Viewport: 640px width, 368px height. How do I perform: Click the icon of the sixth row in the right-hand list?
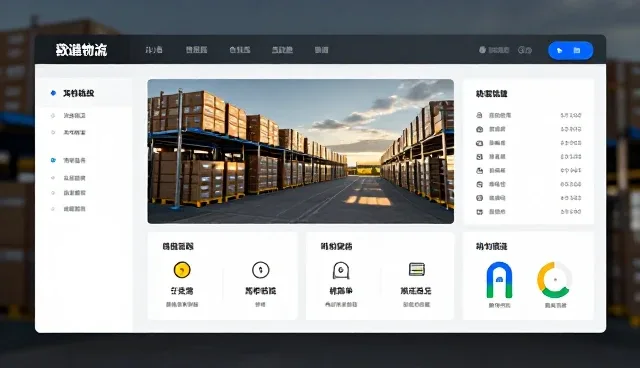click(480, 184)
